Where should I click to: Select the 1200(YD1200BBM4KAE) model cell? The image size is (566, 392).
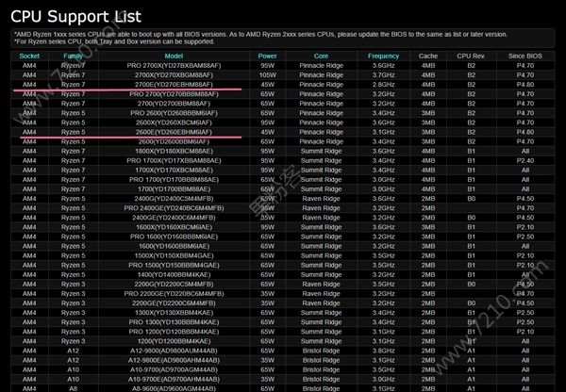tap(174, 341)
